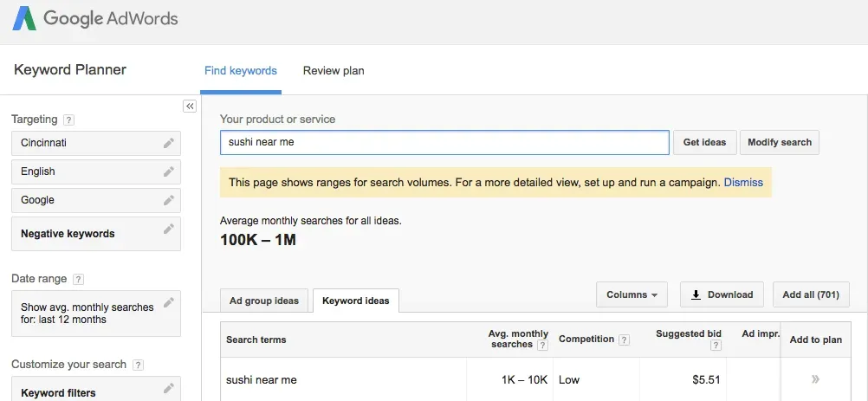
Task: Open the Ad group ideas tab
Action: coord(264,301)
